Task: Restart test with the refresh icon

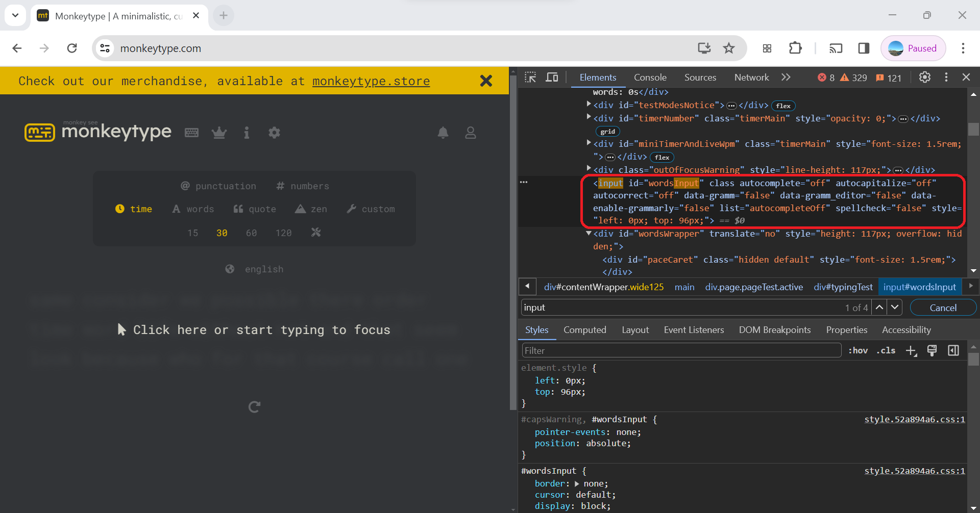Action: pyautogui.click(x=254, y=406)
